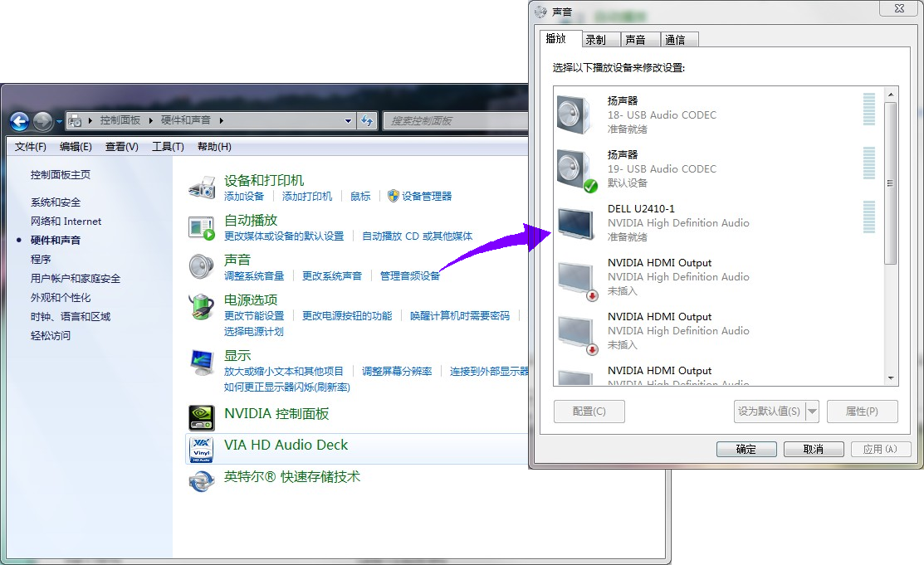The height and width of the screenshot is (565, 924).
Task: Open the 添加设备 link
Action: click(244, 196)
